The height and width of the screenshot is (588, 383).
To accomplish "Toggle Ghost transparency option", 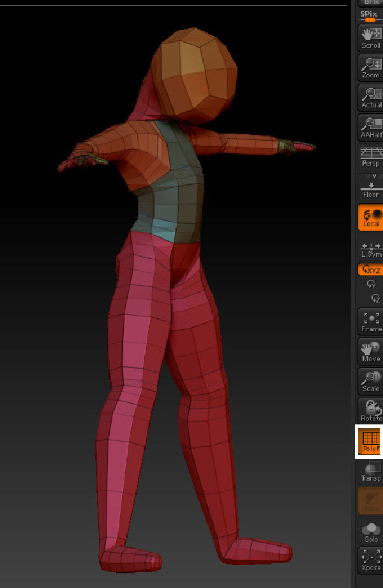I will point(370,500).
